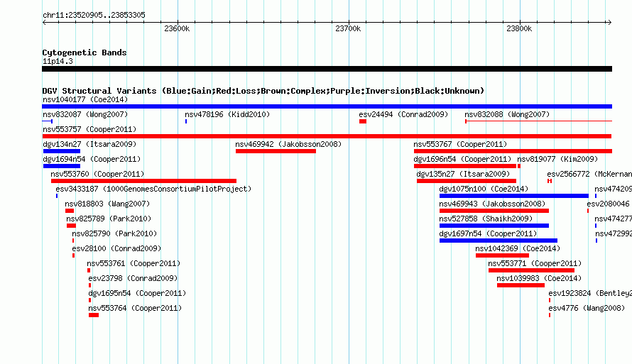The width and height of the screenshot is (632, 364).
Task: Click the left arrow on the ruler
Action: pos(44,22)
